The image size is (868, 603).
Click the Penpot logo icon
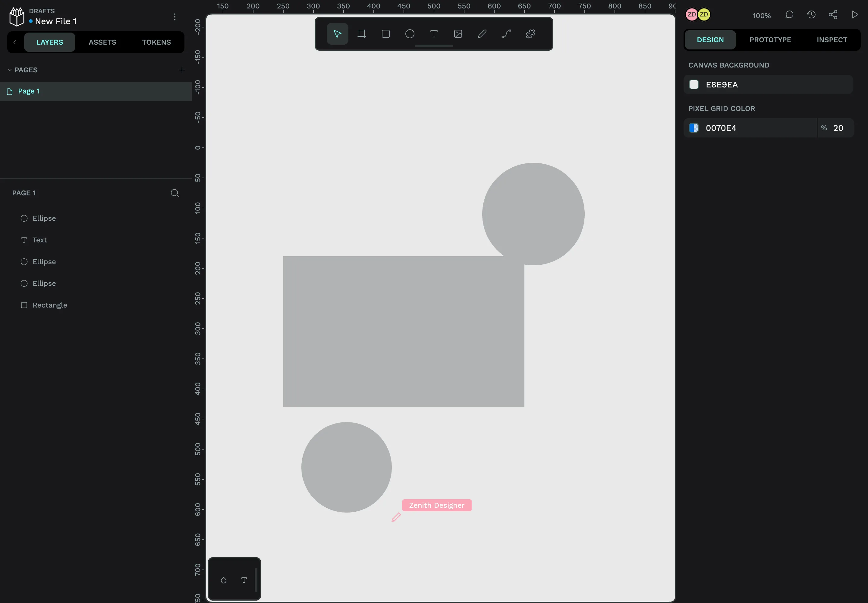(x=17, y=17)
